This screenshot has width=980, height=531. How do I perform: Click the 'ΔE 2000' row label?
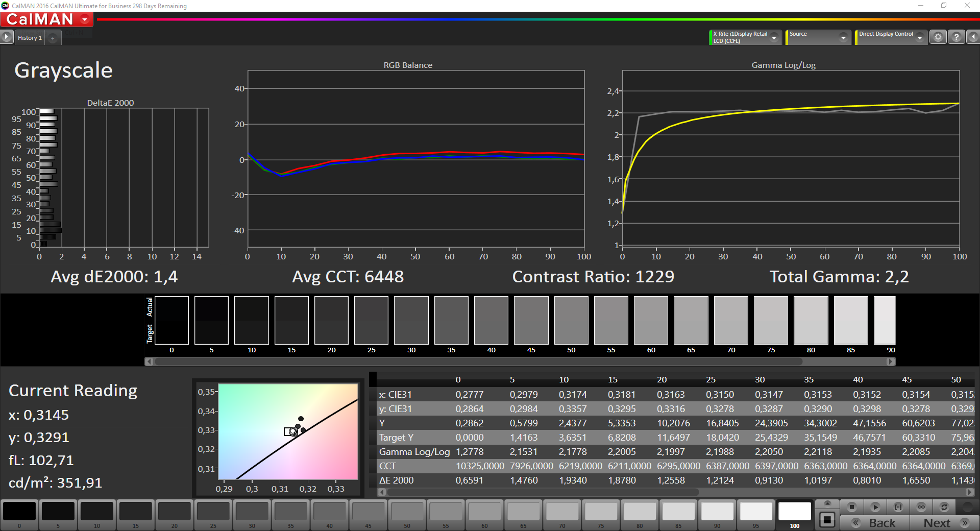(397, 480)
